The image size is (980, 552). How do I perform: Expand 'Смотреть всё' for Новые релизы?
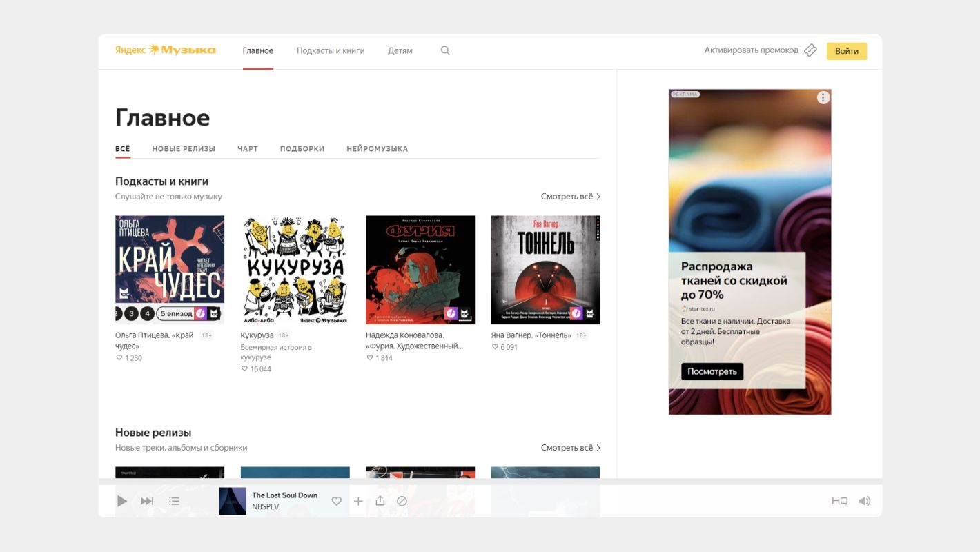(x=570, y=448)
